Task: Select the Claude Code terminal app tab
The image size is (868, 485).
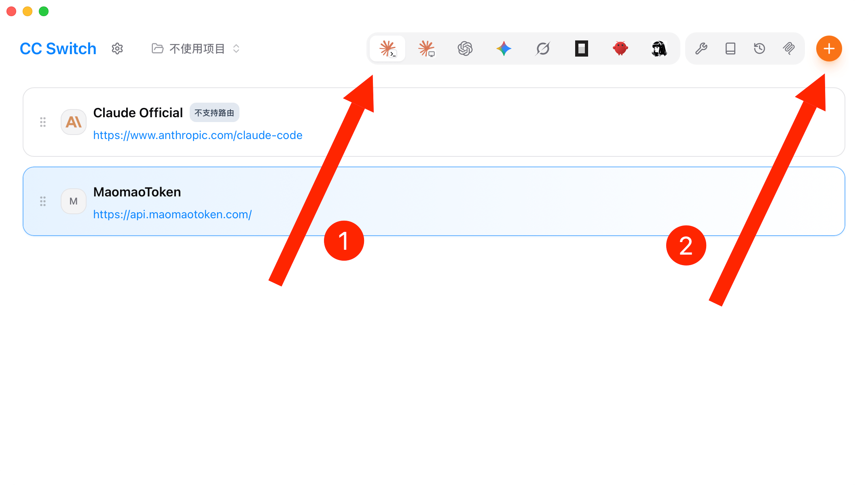Action: point(387,49)
